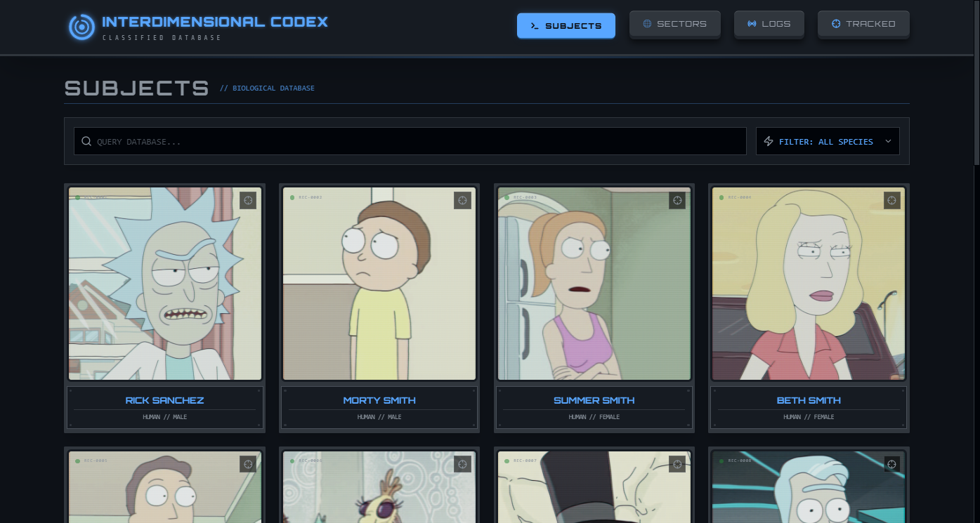
Task: View Summer Smith's portrait thumbnail
Action: point(594,284)
